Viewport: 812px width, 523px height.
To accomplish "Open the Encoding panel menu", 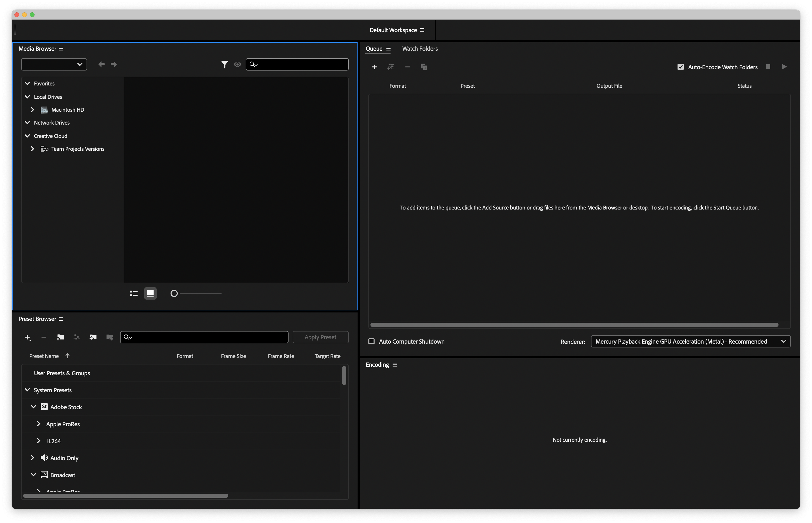I will click(x=395, y=365).
